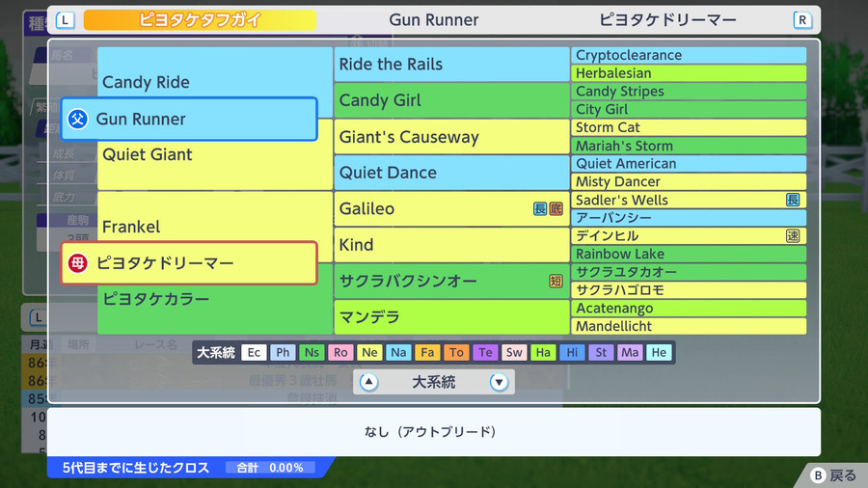Click the red 母 dam icon
The height and width of the screenshot is (488, 868).
(77, 263)
